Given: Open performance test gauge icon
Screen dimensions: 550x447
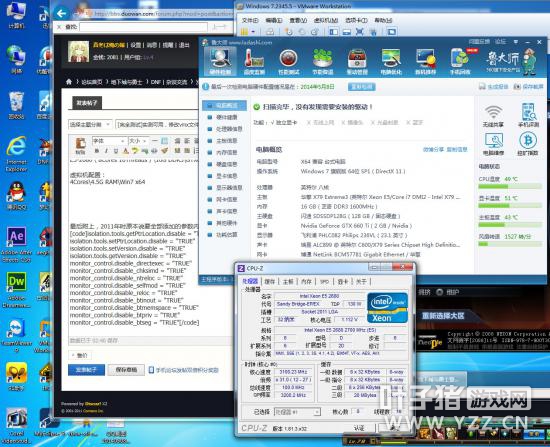Looking at the screenshot, I should (288, 62).
